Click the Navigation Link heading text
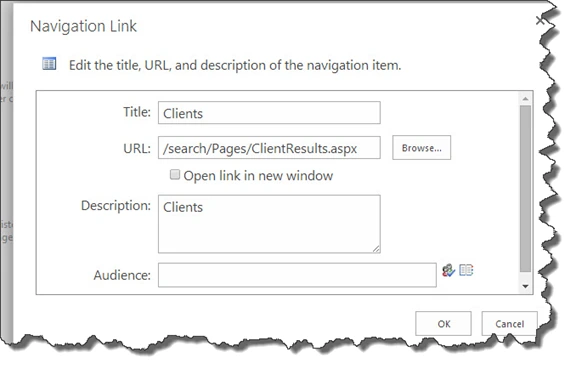 point(83,26)
